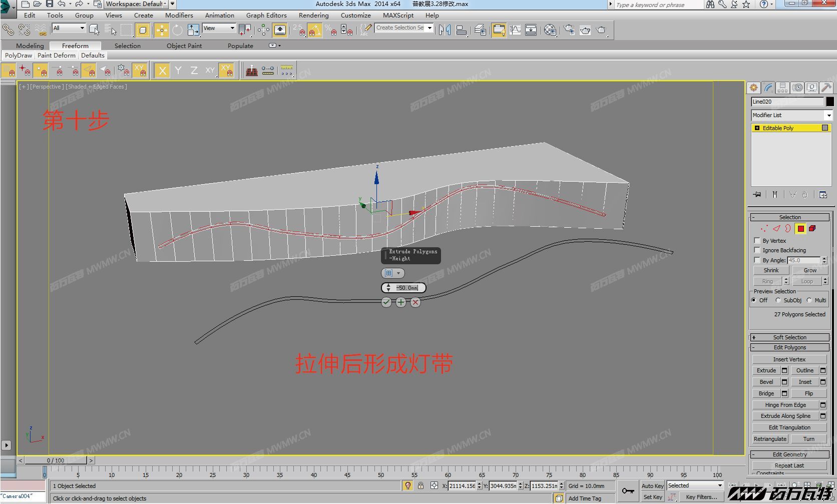Click the Unlink Selection tool
Image resolution: width=837 pixels, height=504 pixels.
[24, 30]
